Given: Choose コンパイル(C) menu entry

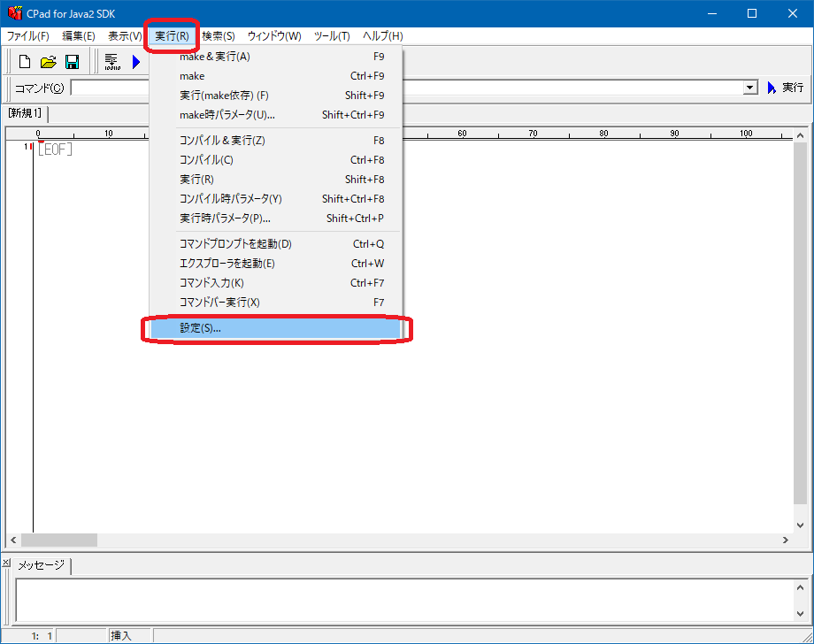Looking at the screenshot, I should 276,160.
